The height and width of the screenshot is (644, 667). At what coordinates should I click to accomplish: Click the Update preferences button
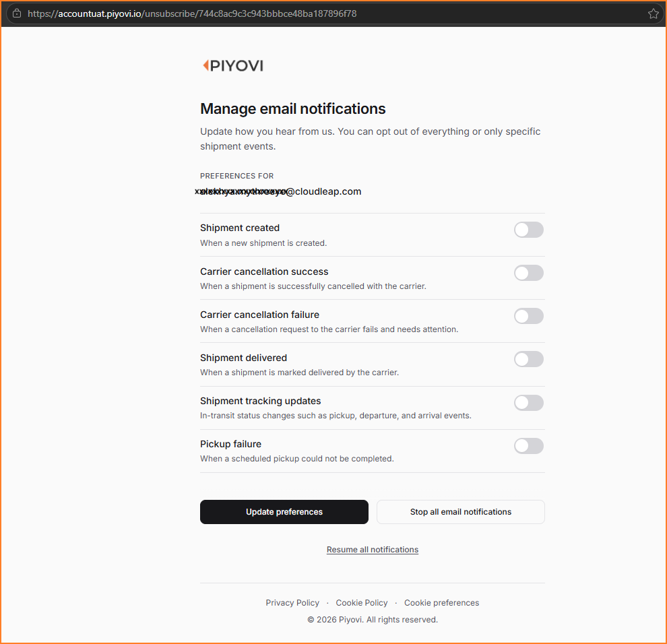[x=284, y=512]
